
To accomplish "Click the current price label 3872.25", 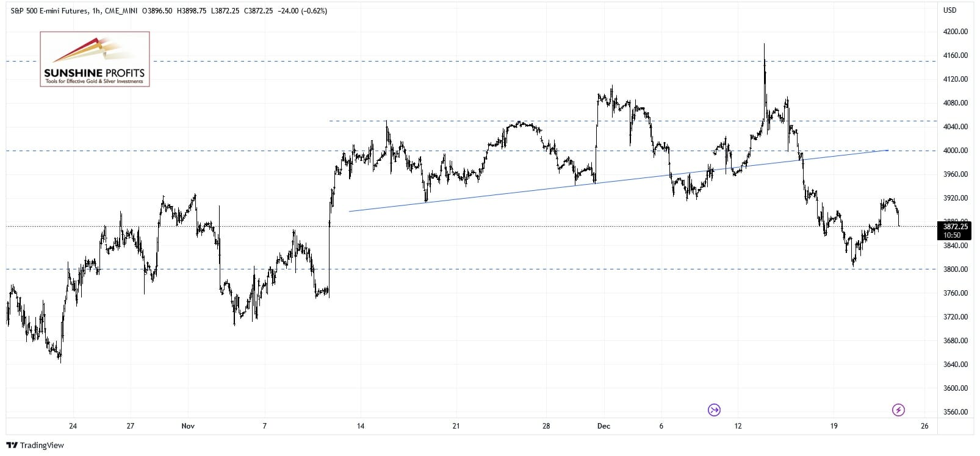I will 955,227.
